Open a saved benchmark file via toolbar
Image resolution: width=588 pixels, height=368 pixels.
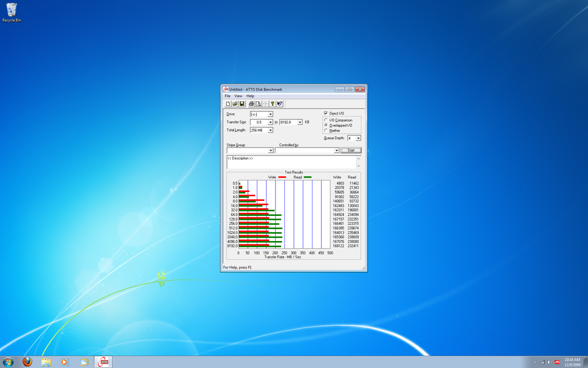tap(235, 104)
